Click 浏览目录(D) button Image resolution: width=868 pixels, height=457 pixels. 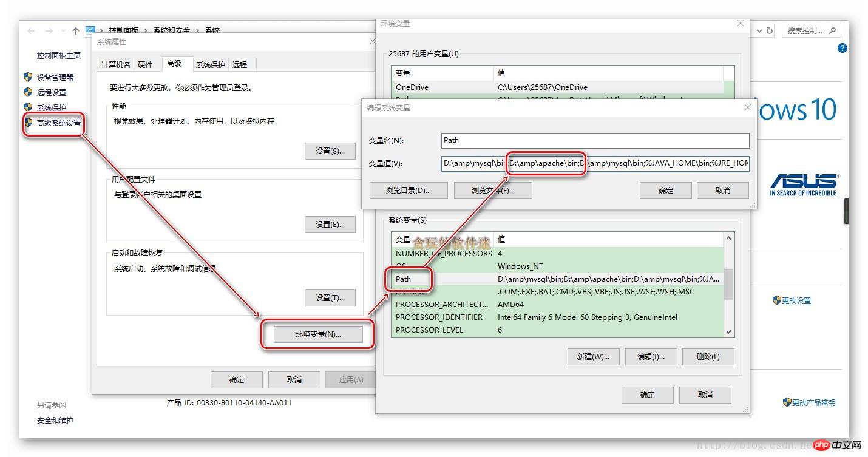tap(408, 191)
